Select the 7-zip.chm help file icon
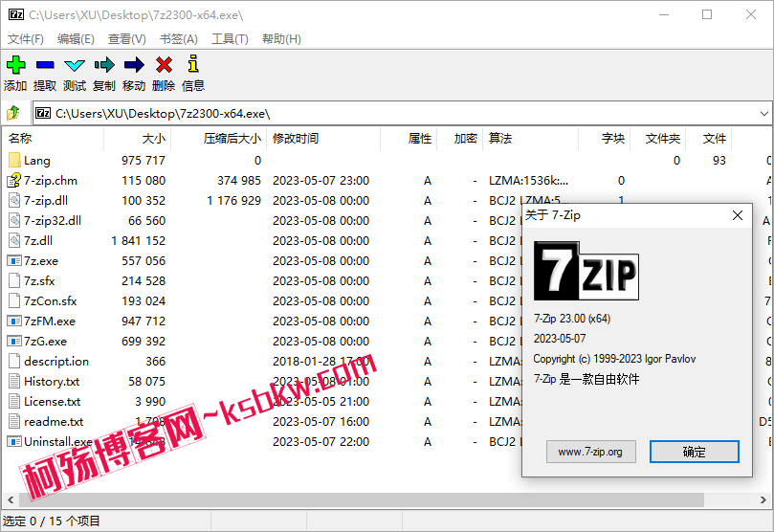This screenshot has width=774, height=532. 14,180
